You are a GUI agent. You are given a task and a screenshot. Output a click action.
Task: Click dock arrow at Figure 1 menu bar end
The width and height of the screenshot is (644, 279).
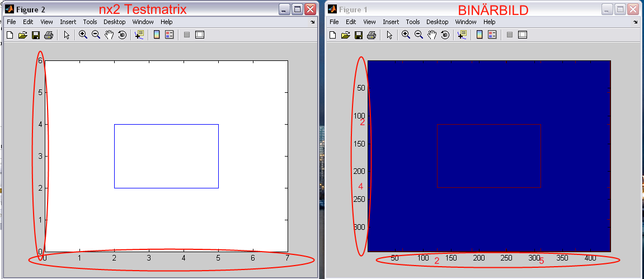[x=636, y=23]
